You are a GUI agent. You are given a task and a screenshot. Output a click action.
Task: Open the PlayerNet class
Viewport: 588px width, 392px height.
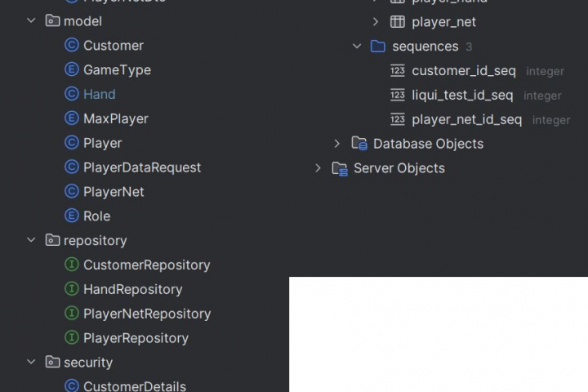point(114,192)
